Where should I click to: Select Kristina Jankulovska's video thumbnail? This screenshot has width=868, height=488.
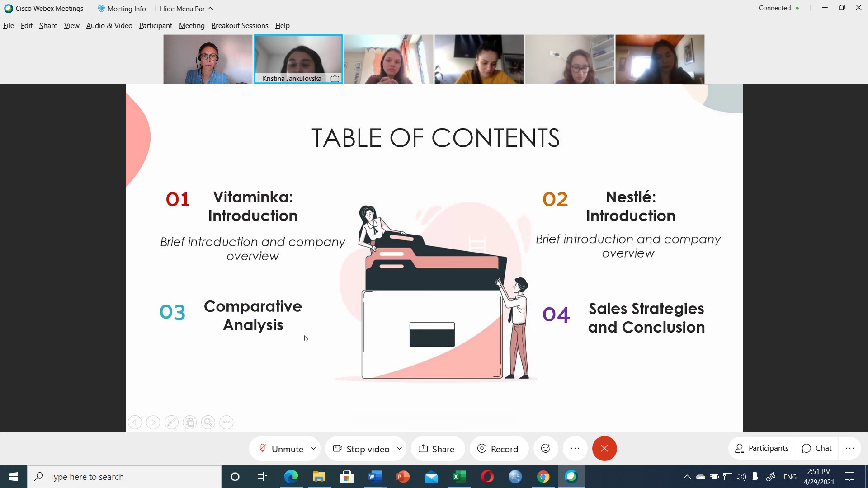pyautogui.click(x=298, y=59)
